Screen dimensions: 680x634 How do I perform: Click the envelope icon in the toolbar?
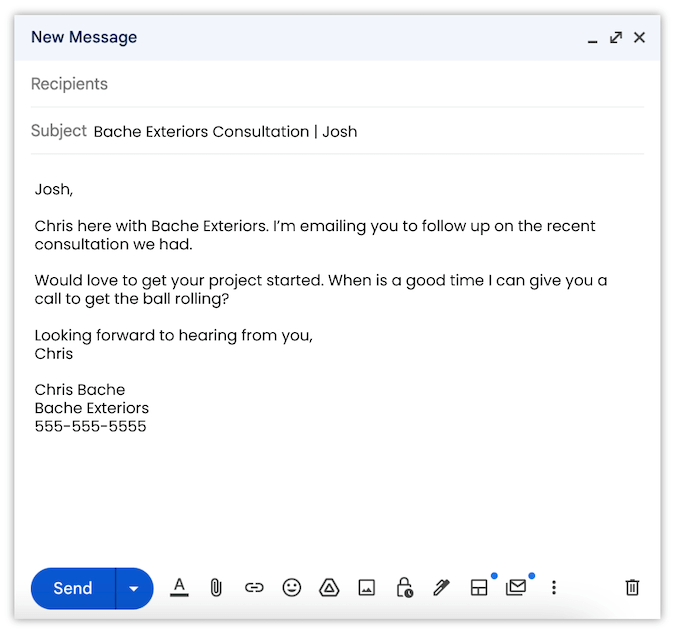[x=516, y=588]
